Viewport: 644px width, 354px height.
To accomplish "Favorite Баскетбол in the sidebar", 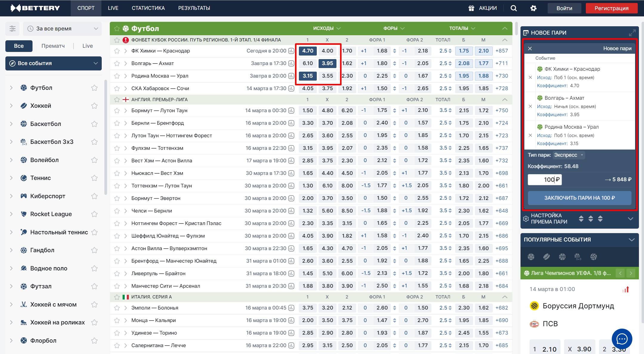I will pyautogui.click(x=94, y=124).
